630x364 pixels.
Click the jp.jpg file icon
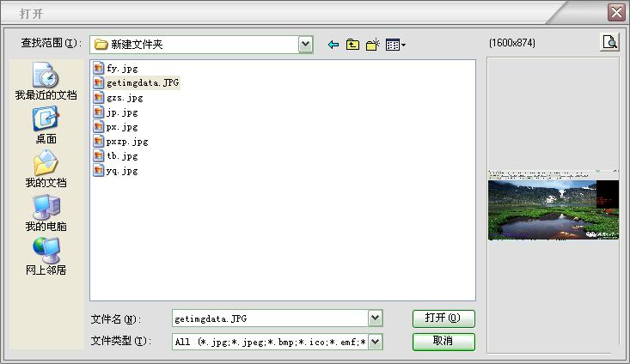(x=99, y=112)
